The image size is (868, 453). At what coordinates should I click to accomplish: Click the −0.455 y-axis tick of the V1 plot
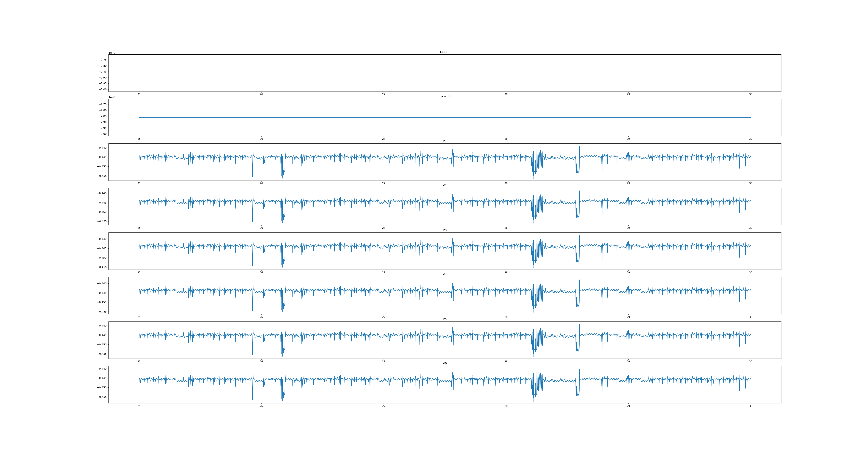click(x=102, y=176)
